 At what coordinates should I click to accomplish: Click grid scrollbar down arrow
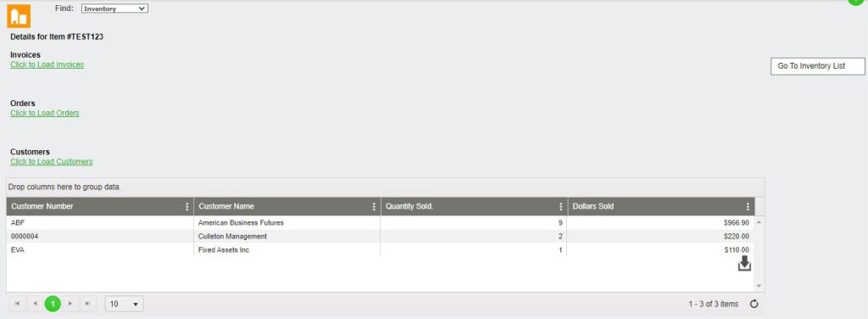coord(759,286)
